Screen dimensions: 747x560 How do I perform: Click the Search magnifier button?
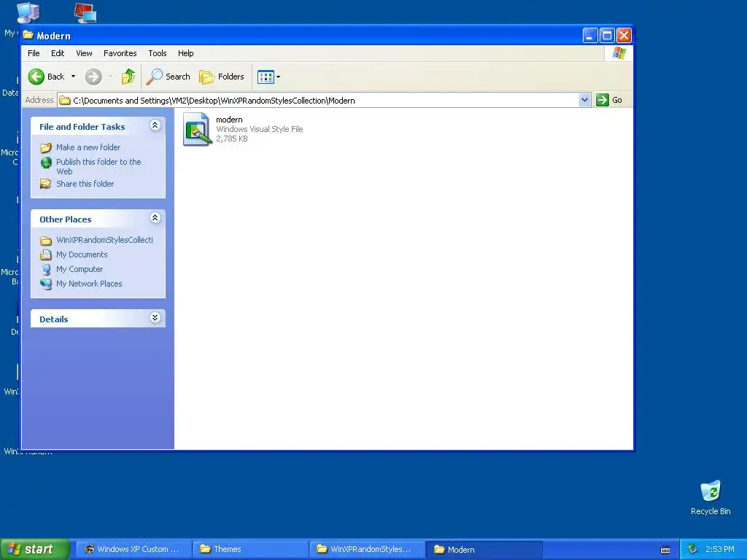(169, 77)
